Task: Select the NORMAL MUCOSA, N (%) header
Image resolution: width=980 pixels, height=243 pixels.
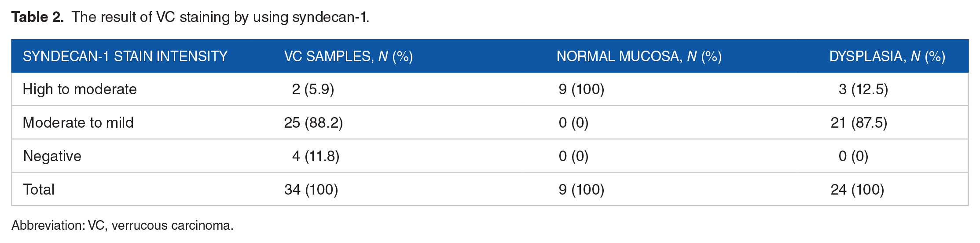Action: pos(639,56)
